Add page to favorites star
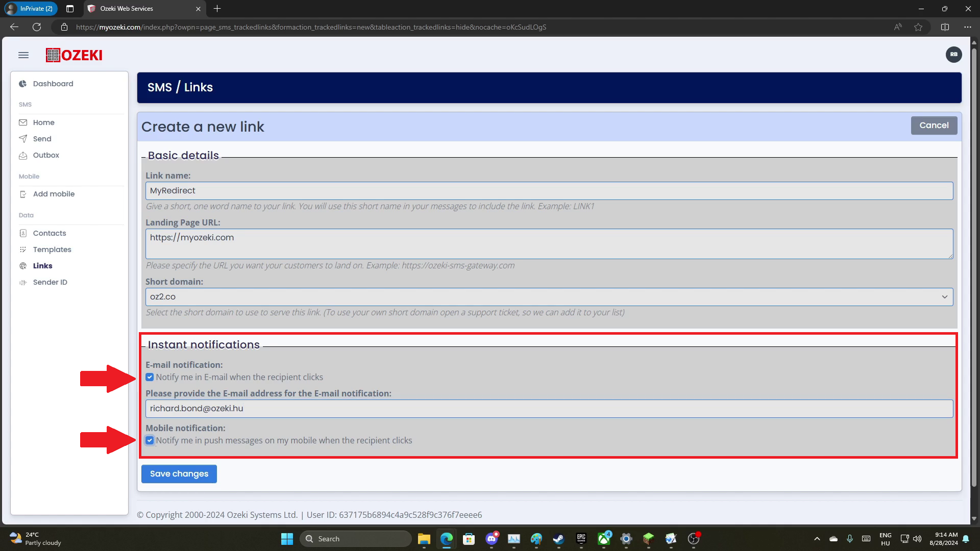The image size is (980, 551). [x=918, y=27]
